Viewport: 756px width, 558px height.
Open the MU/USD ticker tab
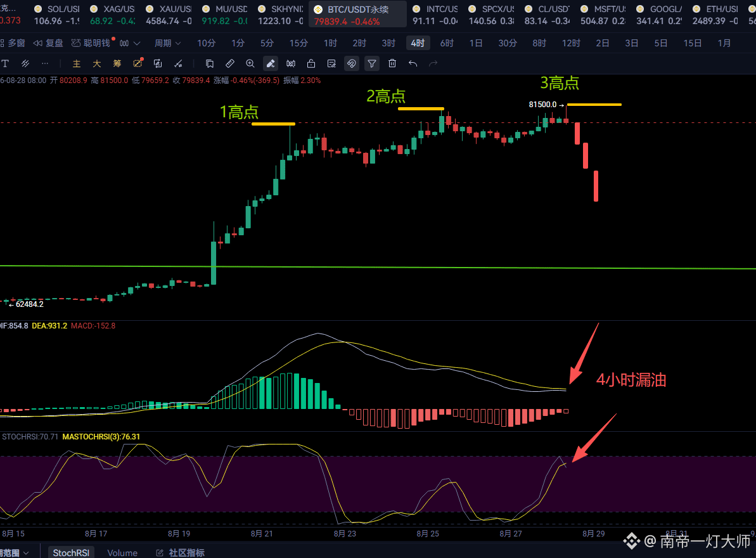[225, 15]
